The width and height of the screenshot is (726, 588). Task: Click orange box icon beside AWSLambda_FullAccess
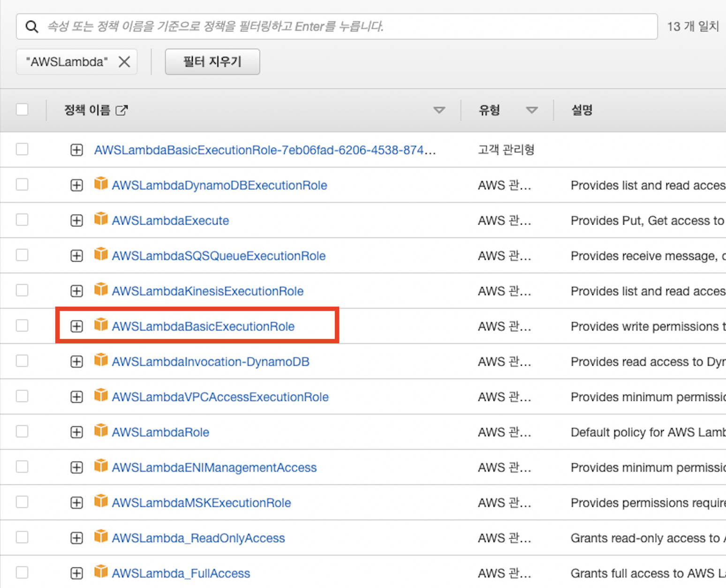101,571
